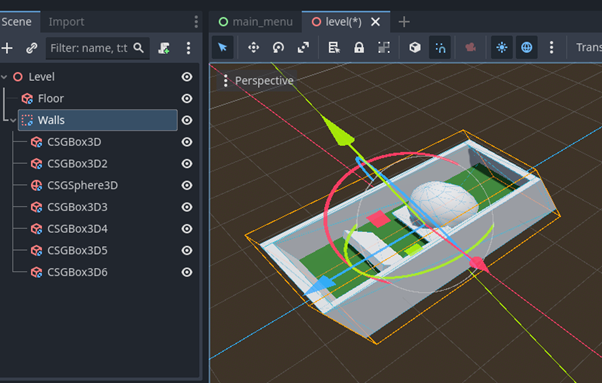Image resolution: width=602 pixels, height=383 pixels.
Task: Open the main_menu scene tab
Action: tap(256, 22)
